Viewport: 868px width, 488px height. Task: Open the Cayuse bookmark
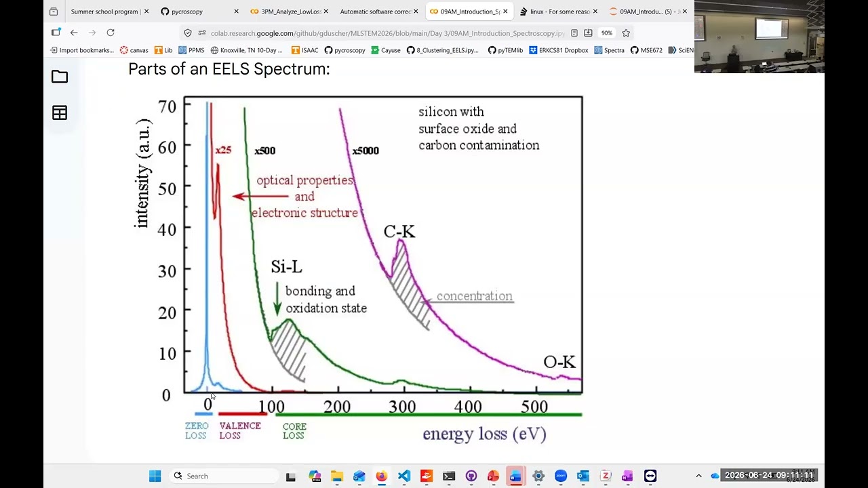click(x=385, y=50)
